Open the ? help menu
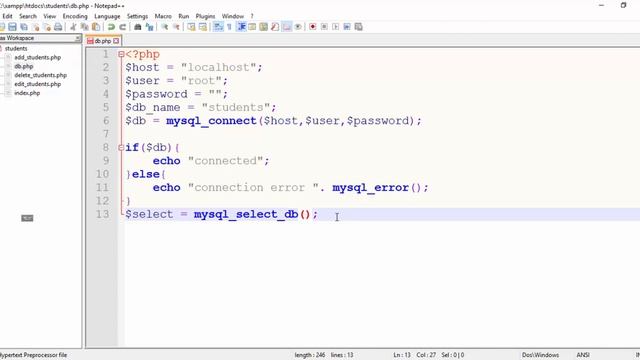Viewport: 640px width, 360px height. tap(252, 16)
